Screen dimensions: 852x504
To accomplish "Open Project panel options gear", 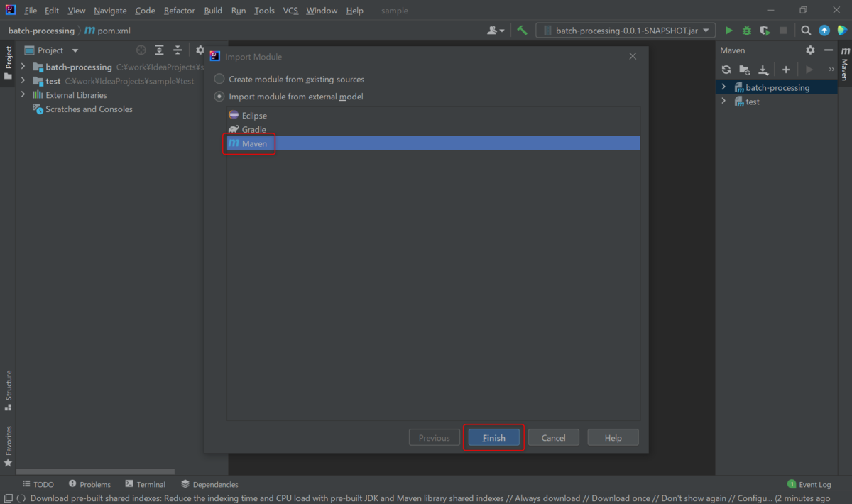I will coord(200,50).
